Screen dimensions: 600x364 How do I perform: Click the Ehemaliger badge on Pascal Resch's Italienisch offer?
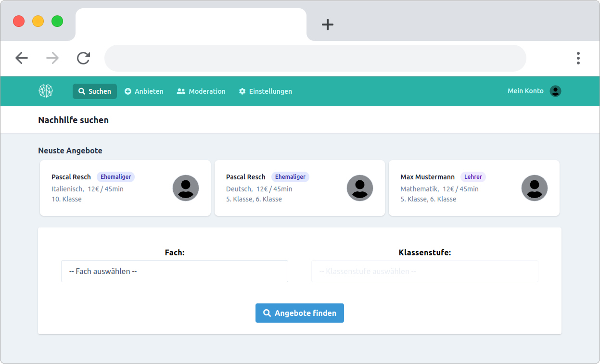tap(115, 176)
